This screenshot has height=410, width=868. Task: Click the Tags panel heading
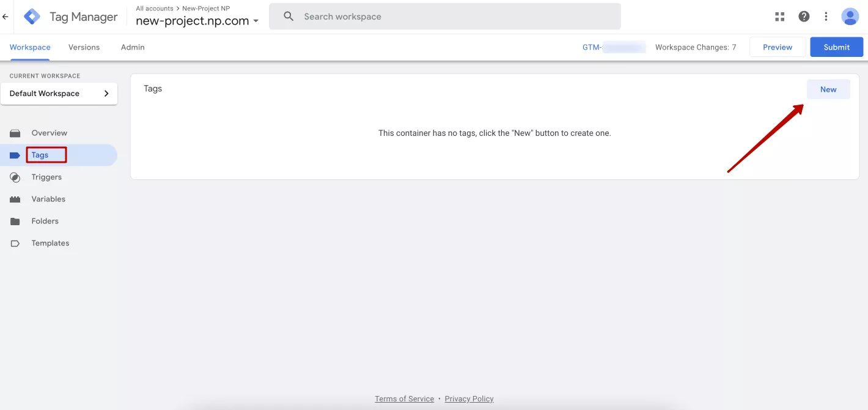pos(153,89)
